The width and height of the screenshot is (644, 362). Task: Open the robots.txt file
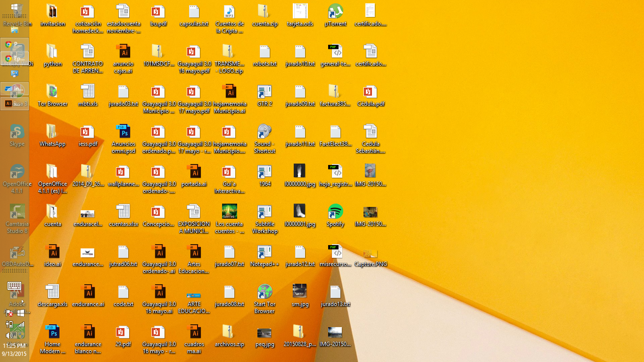(264, 55)
